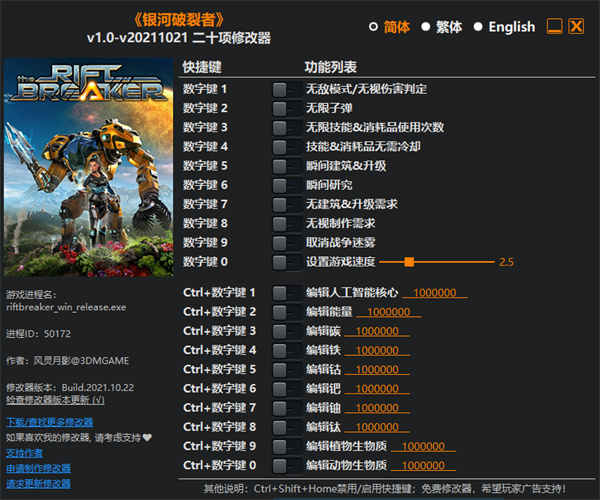Toggle 编辑铁 cheat switch
Image resolution: width=600 pixels, height=500 pixels.
(x=286, y=350)
